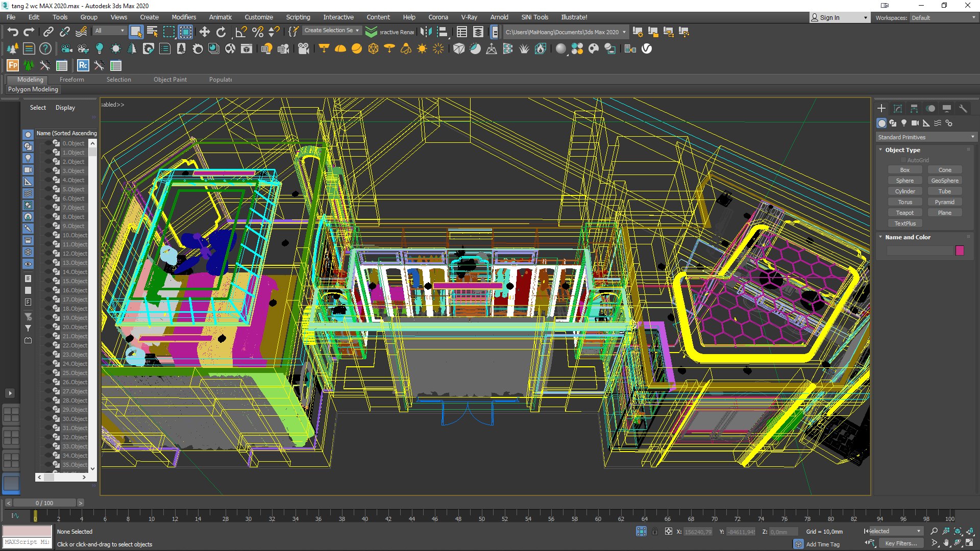The width and height of the screenshot is (980, 551).
Task: Click the Forest Pack FP icon
Action: (13, 65)
